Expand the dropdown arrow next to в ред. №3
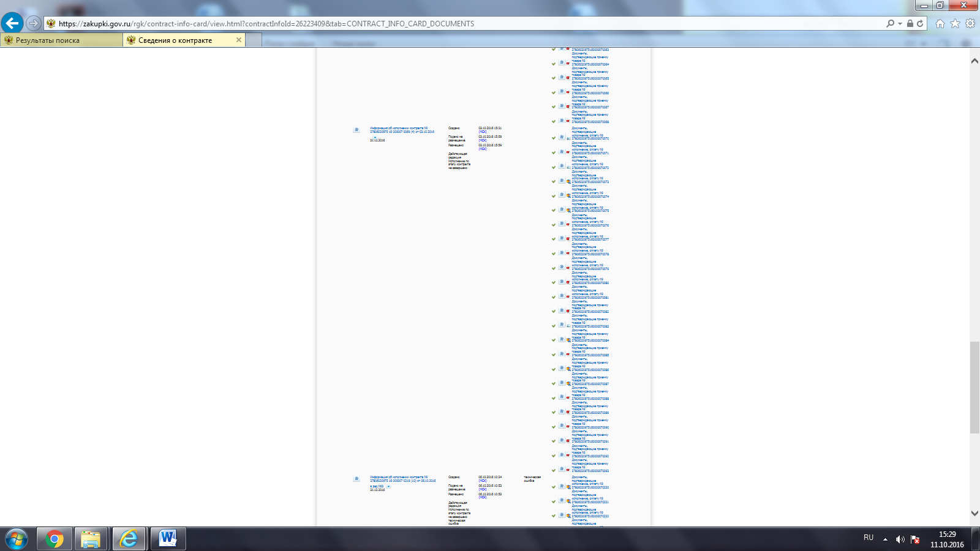The image size is (980, 551). click(388, 487)
